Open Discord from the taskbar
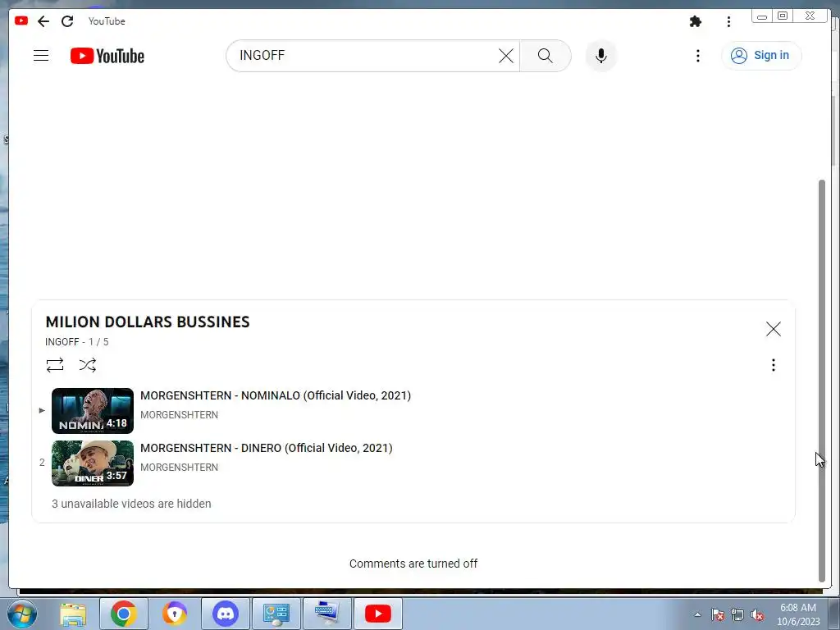This screenshot has width=840, height=630. [x=226, y=614]
